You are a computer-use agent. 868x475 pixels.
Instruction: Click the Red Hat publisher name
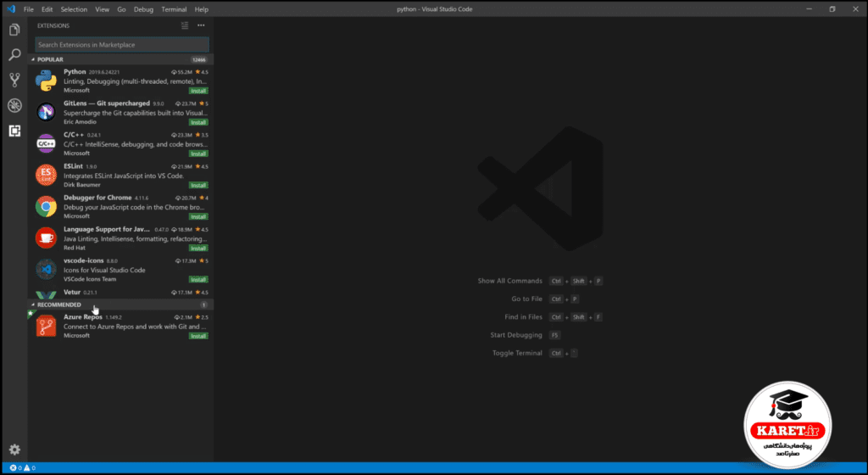(75, 248)
